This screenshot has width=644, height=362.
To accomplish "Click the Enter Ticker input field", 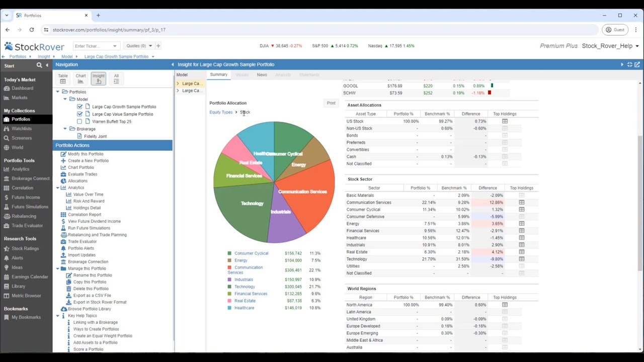I will click(92, 46).
